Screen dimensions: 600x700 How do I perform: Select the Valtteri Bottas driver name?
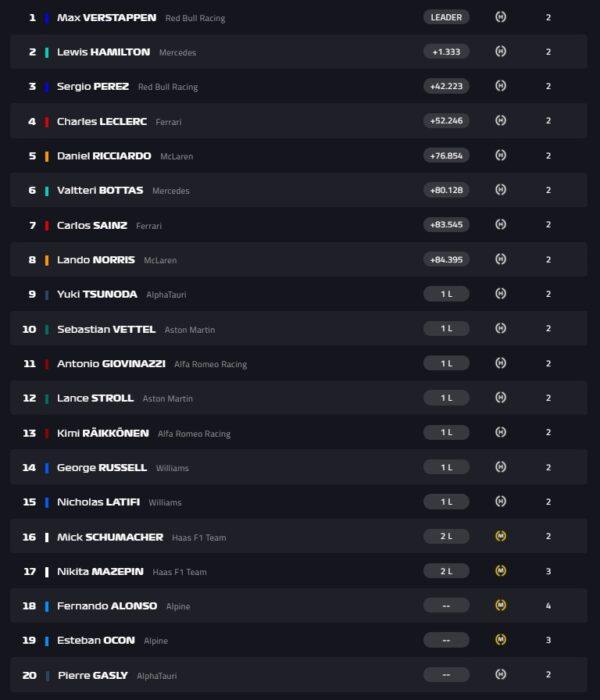click(x=100, y=190)
